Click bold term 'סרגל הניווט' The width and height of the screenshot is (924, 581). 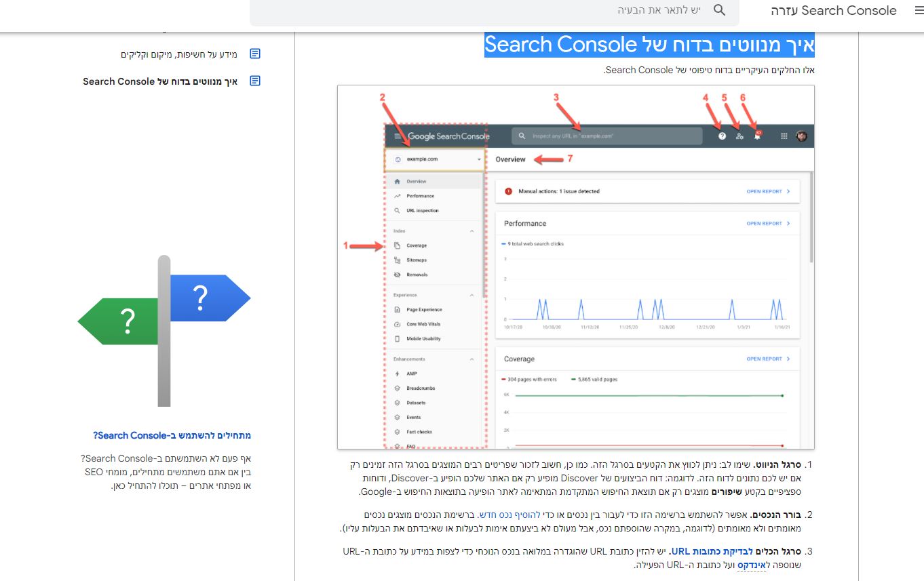(776, 466)
